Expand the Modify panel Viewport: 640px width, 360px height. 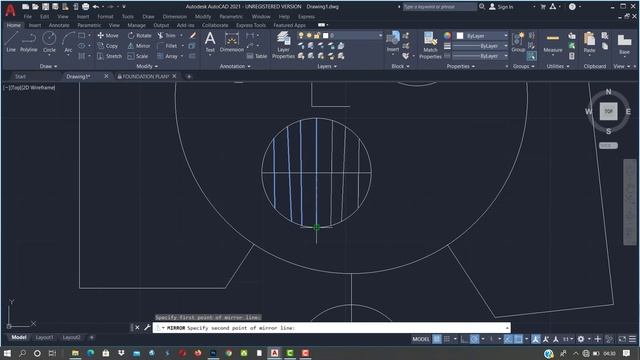[x=147, y=66]
